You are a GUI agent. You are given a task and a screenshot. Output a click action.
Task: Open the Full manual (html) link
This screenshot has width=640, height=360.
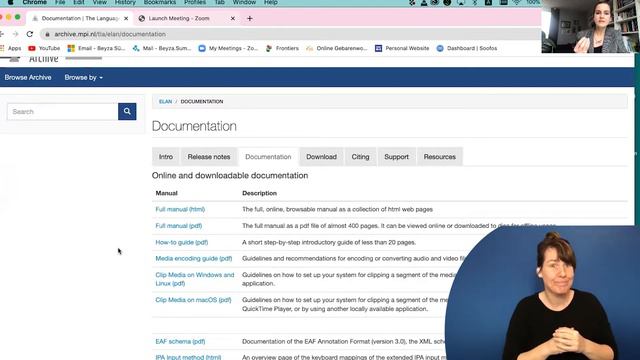[180, 209]
